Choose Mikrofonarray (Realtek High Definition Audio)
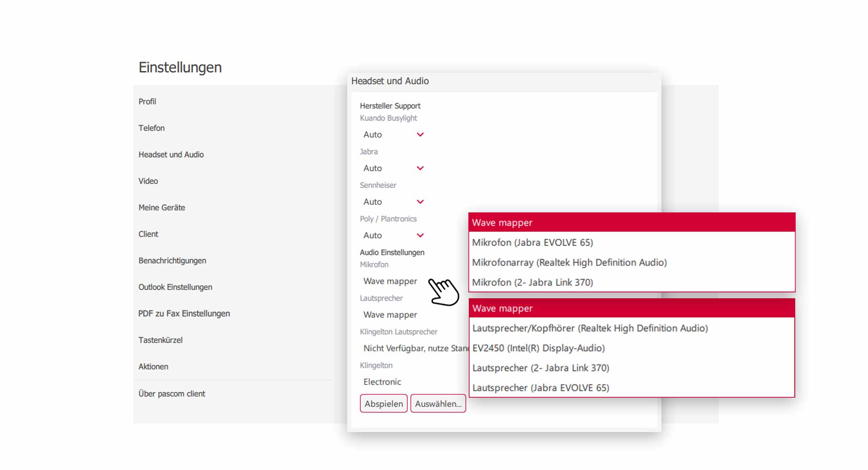This screenshot has width=868, height=470. [x=632, y=262]
